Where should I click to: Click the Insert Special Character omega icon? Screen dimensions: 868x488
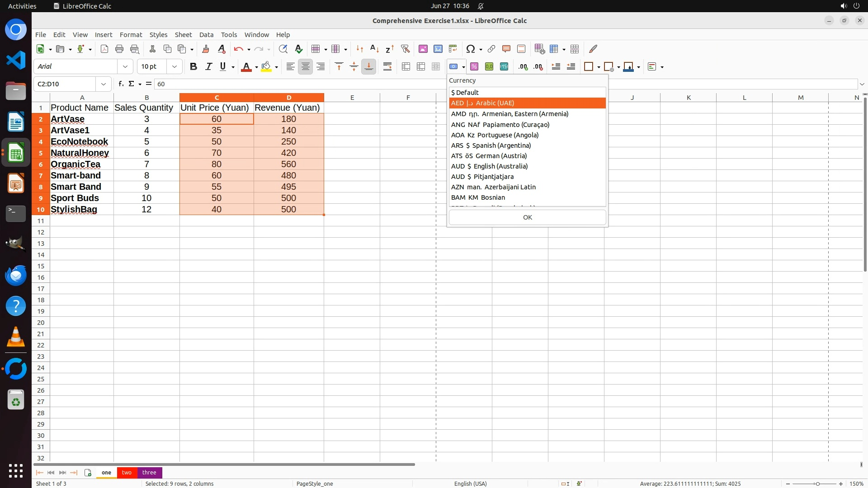pos(471,49)
